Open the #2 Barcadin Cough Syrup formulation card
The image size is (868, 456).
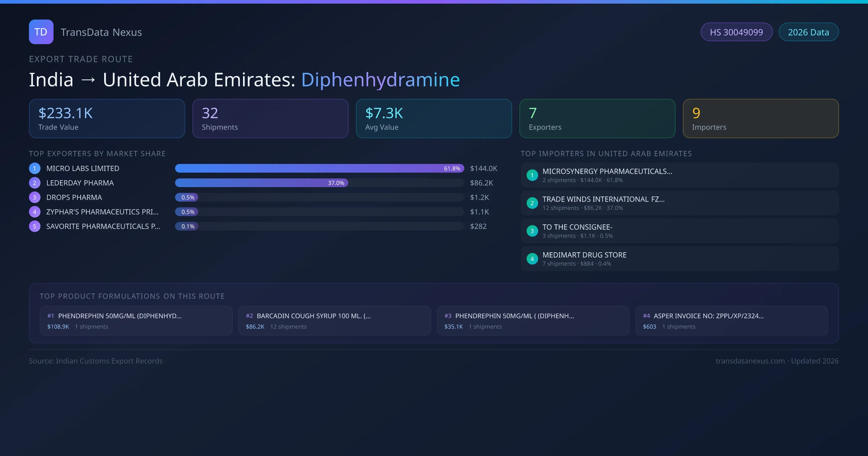tap(334, 321)
